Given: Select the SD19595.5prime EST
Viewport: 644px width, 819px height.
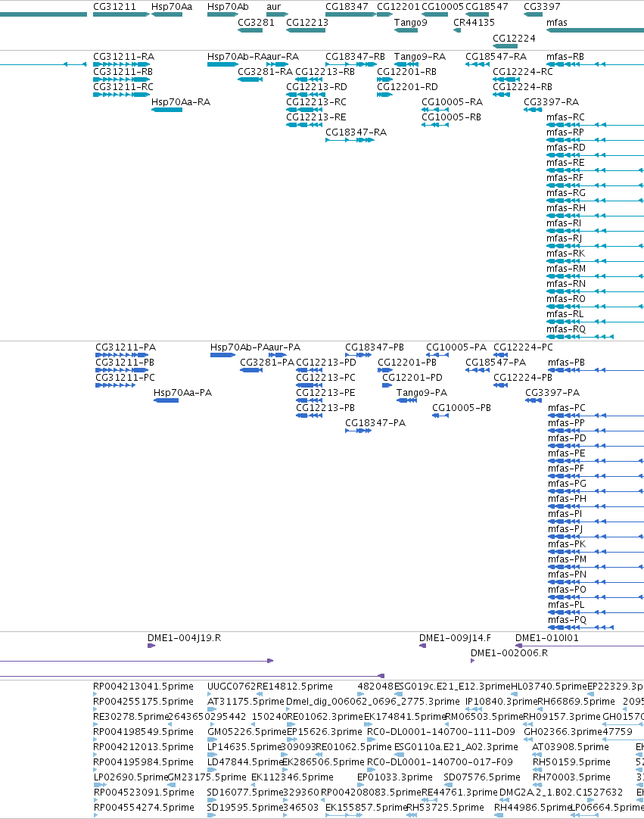Looking at the screenshot, I should (x=210, y=815).
